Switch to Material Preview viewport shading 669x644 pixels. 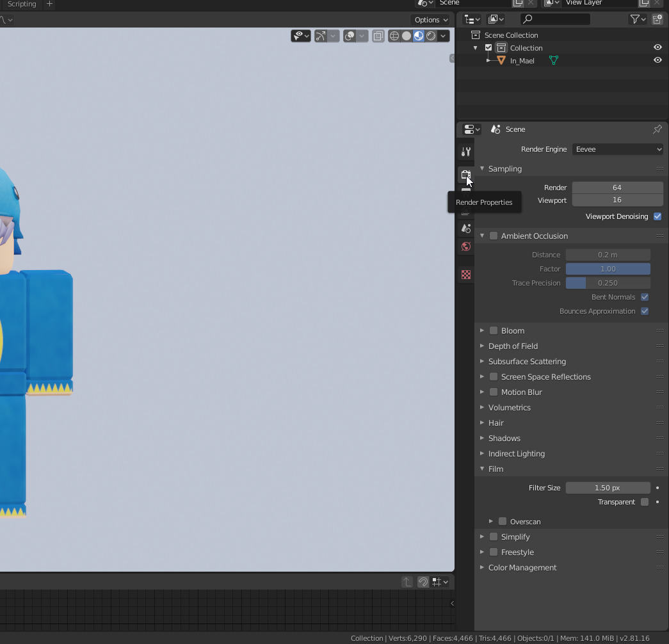419,36
